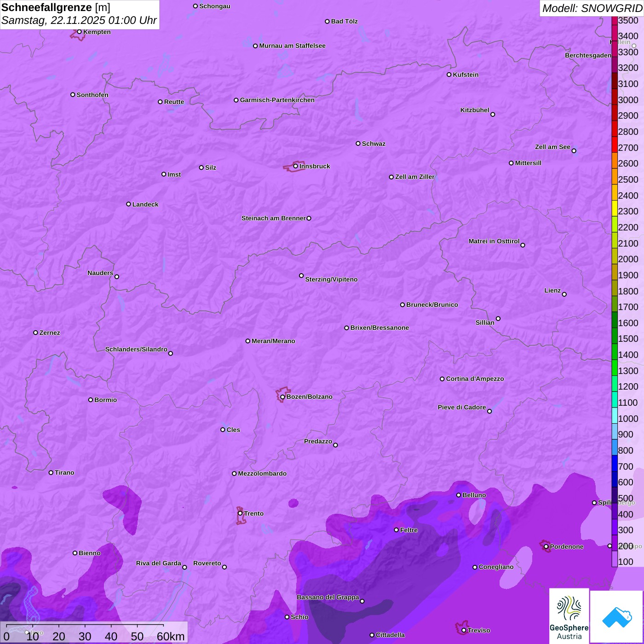Click the Sillian label
Screen dimensions: 644x644
tap(485, 322)
